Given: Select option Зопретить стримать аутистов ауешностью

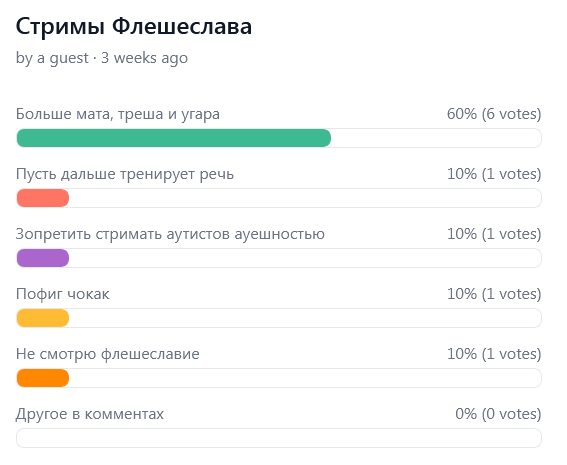Looking at the screenshot, I should coord(170,234).
